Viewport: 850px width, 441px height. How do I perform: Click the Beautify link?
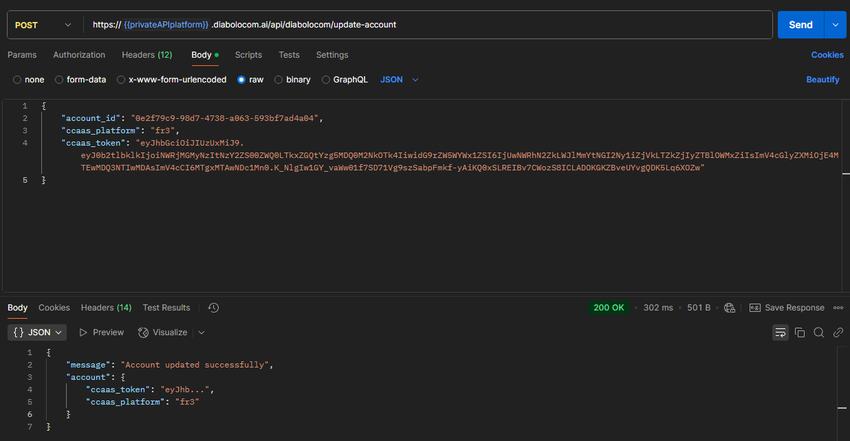click(x=822, y=79)
